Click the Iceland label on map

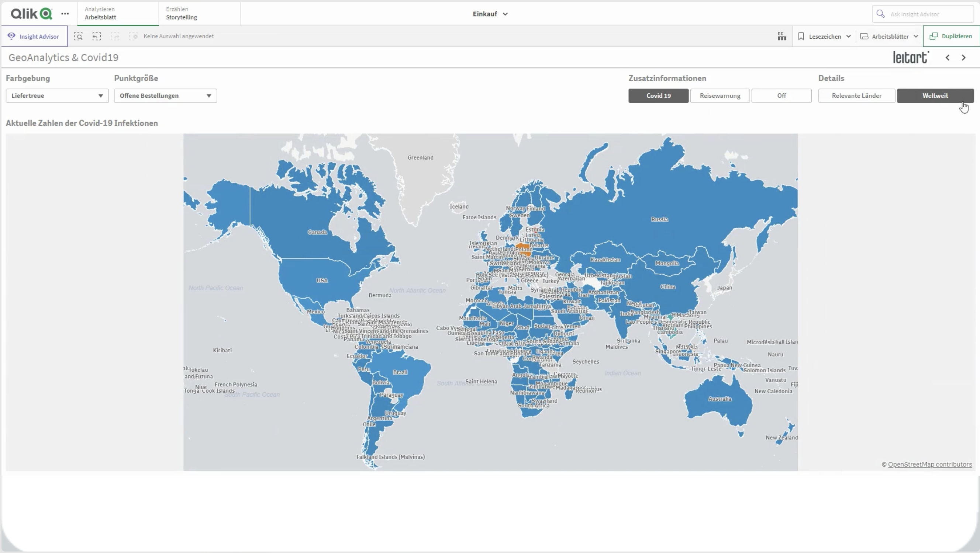459,206
